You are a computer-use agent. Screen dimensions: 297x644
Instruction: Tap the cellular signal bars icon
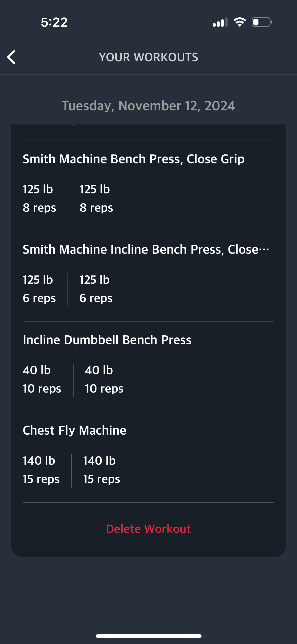point(220,22)
